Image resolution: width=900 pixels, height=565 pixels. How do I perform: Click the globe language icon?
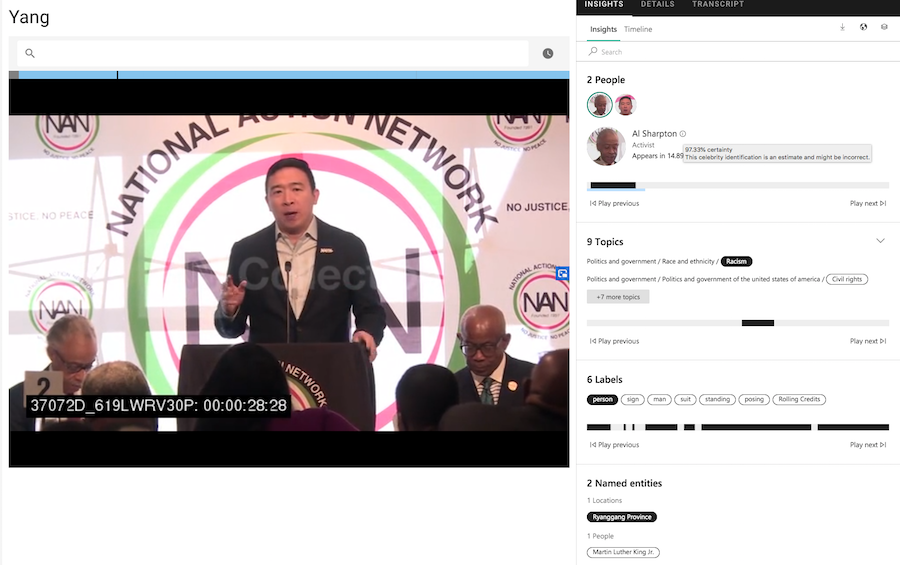pos(863,27)
